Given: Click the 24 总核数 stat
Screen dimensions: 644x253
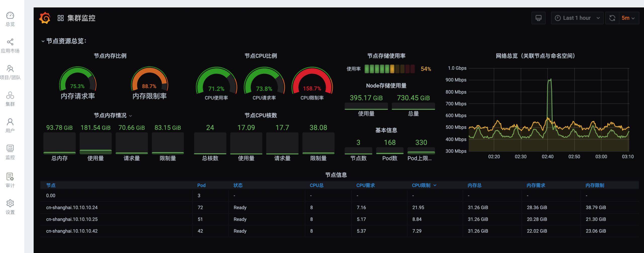Looking at the screenshot, I should [210, 142].
